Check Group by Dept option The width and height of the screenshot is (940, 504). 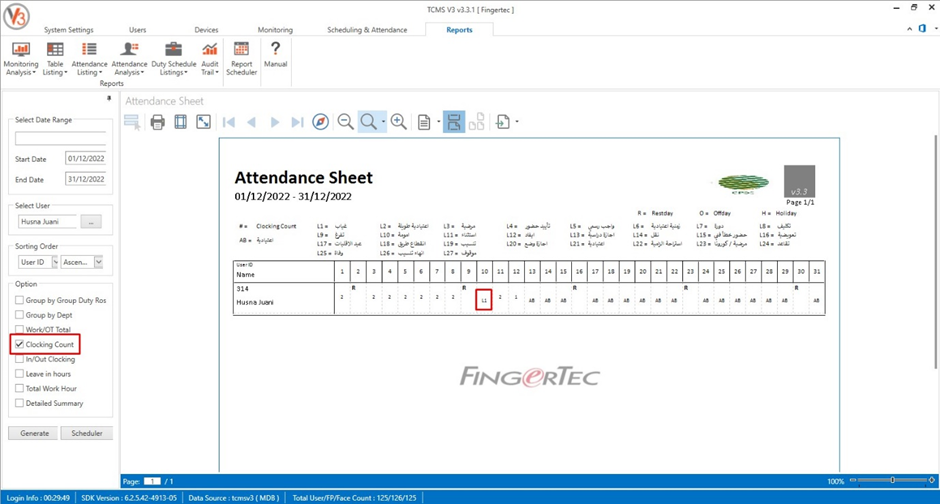(x=20, y=315)
